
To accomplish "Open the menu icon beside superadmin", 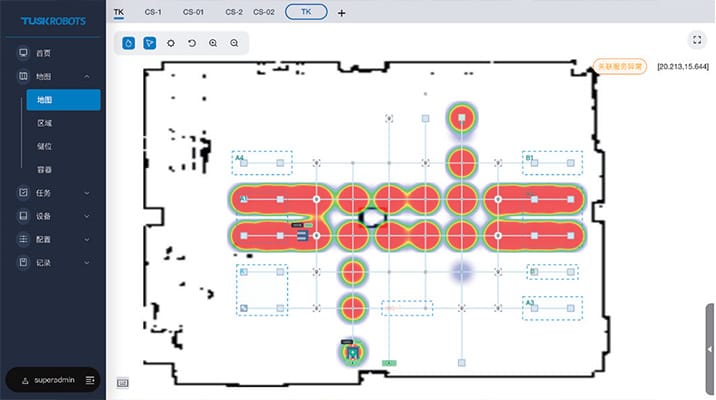I will [x=91, y=380].
